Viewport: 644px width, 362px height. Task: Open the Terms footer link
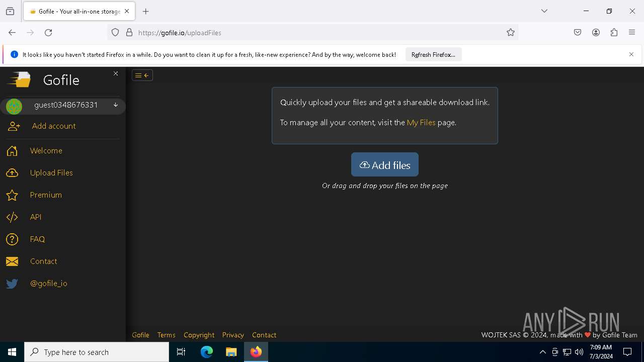166,335
